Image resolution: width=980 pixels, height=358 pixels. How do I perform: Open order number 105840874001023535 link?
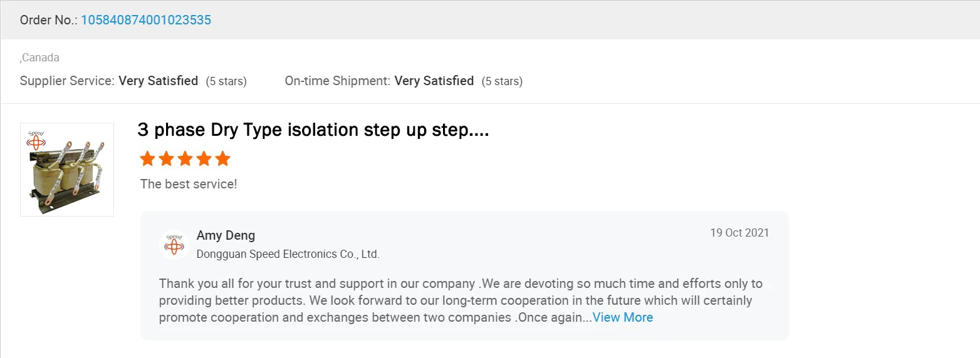(145, 20)
